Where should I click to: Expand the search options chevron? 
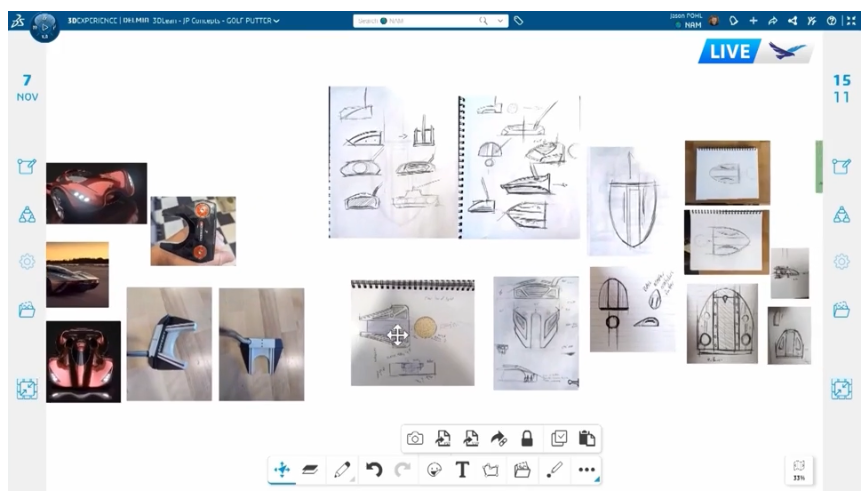[500, 21]
